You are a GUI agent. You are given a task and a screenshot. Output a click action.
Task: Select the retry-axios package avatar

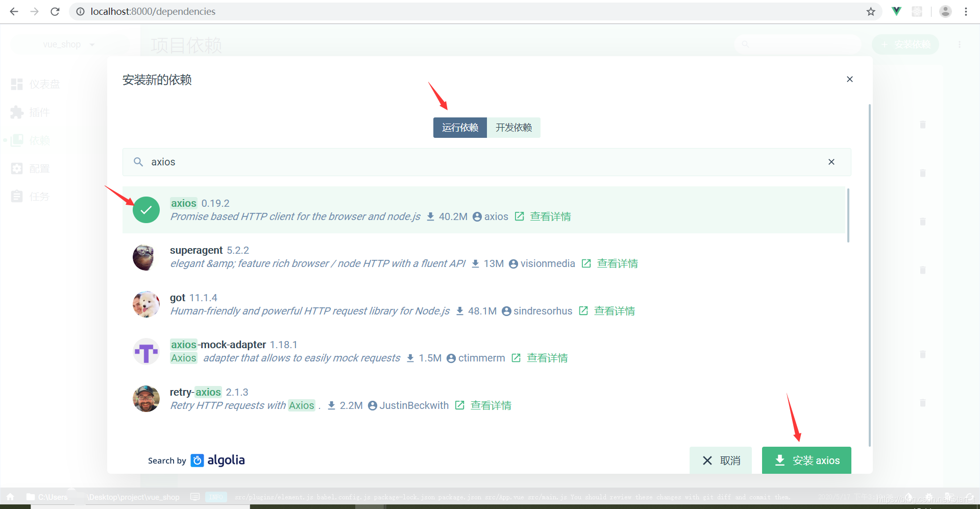tap(146, 399)
